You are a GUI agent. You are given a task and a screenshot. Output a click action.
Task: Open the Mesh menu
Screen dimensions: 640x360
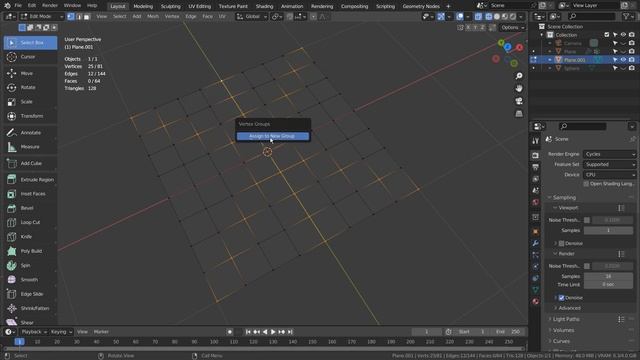click(x=153, y=17)
